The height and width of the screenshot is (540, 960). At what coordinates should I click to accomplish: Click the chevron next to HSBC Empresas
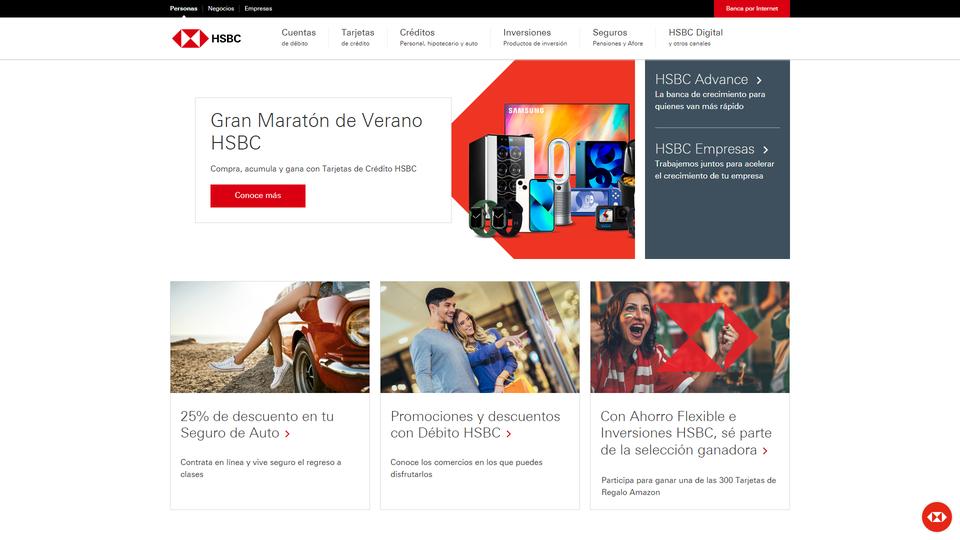pos(765,149)
